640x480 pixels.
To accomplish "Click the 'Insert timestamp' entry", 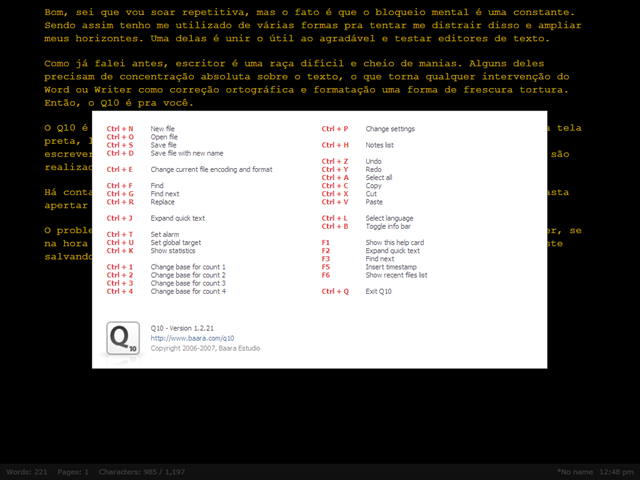I will tap(391, 267).
